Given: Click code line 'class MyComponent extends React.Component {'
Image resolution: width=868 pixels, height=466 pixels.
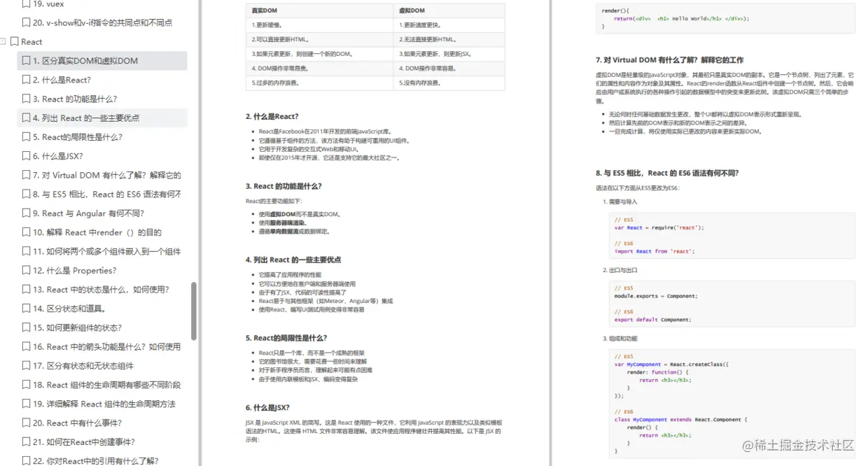Looking at the screenshot, I should tap(680, 420).
